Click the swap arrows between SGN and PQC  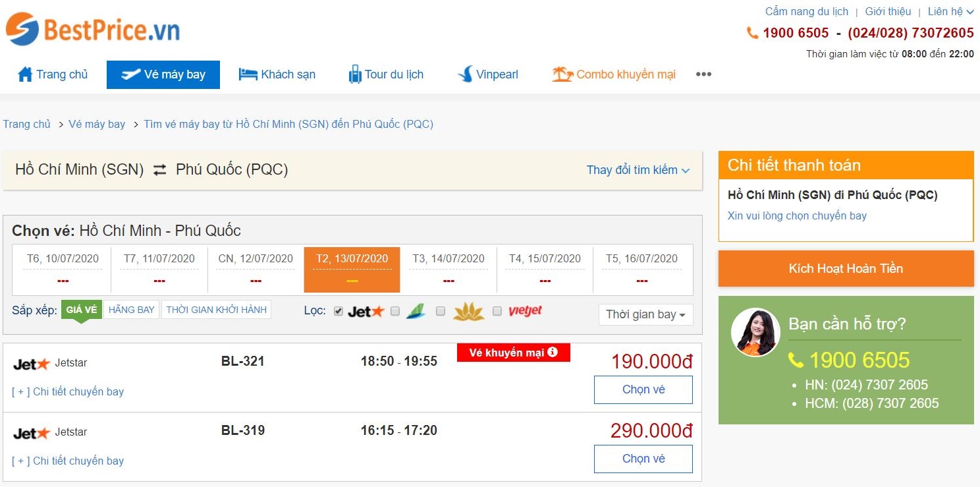coord(160,170)
